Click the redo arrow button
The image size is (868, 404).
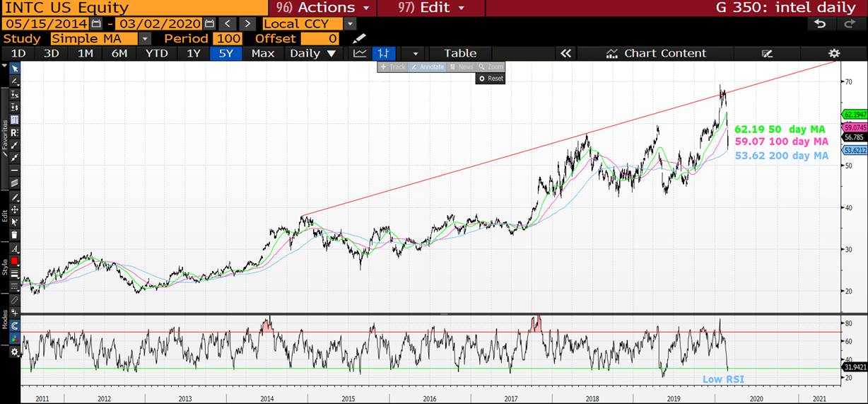pyautogui.click(x=849, y=23)
